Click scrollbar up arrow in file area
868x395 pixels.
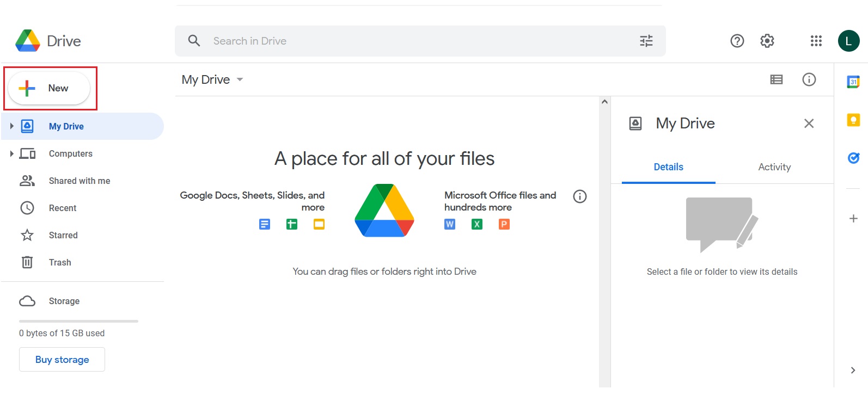pyautogui.click(x=604, y=102)
